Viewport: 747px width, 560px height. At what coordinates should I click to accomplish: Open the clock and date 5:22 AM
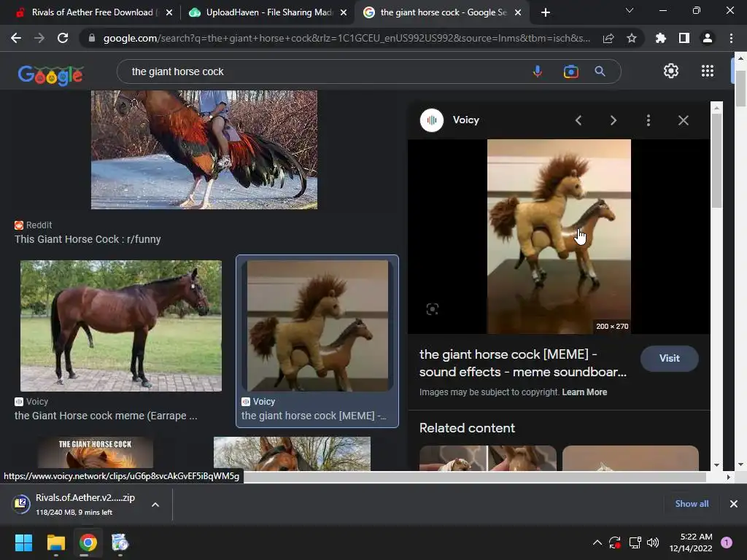[691, 542]
